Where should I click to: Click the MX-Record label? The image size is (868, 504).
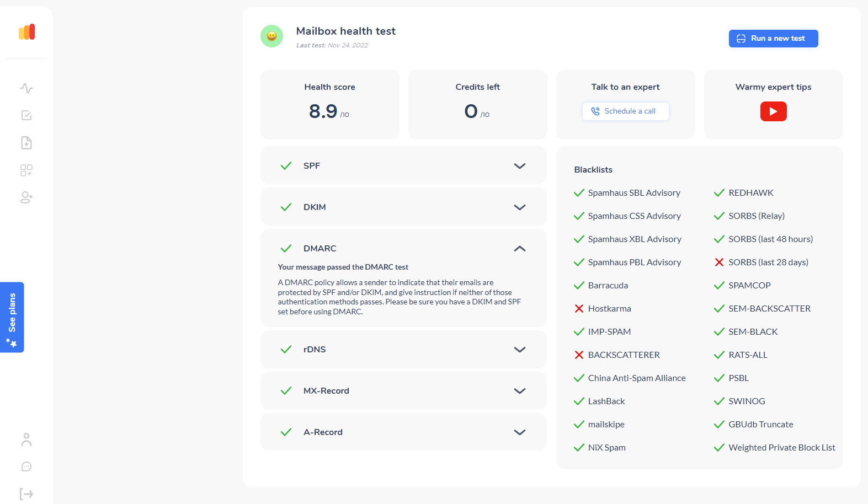coord(326,390)
